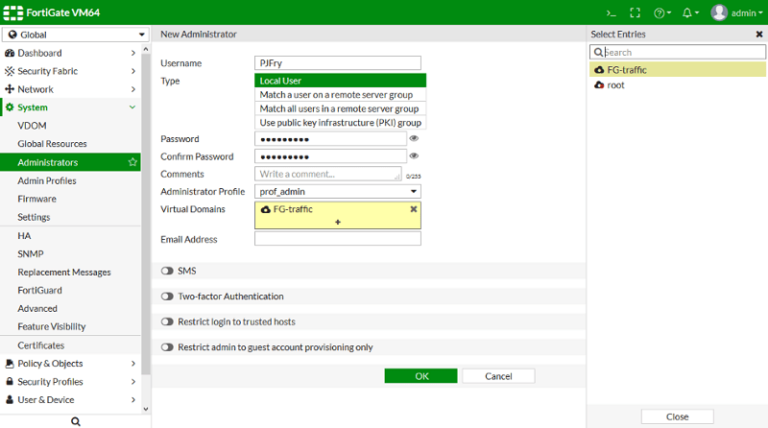The width and height of the screenshot is (768, 428).
Task: Toggle Restrict admin to guest provisioning
Action: click(x=167, y=347)
